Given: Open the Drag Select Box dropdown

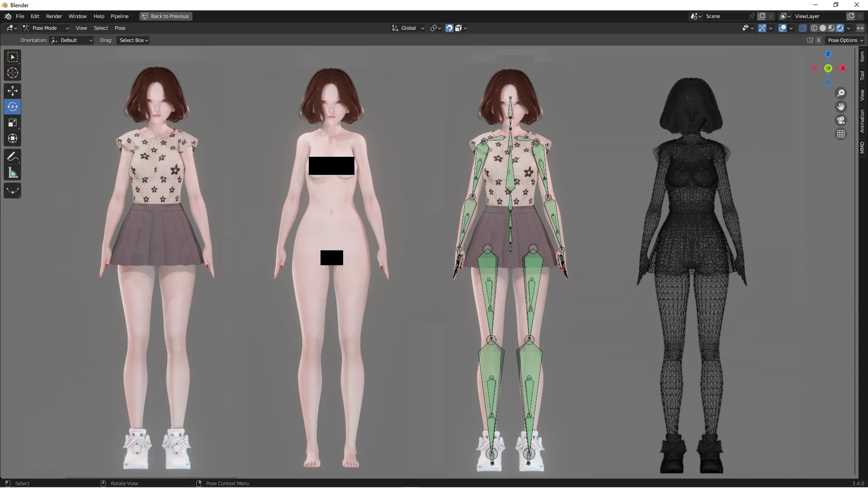Looking at the screenshot, I should click(133, 40).
